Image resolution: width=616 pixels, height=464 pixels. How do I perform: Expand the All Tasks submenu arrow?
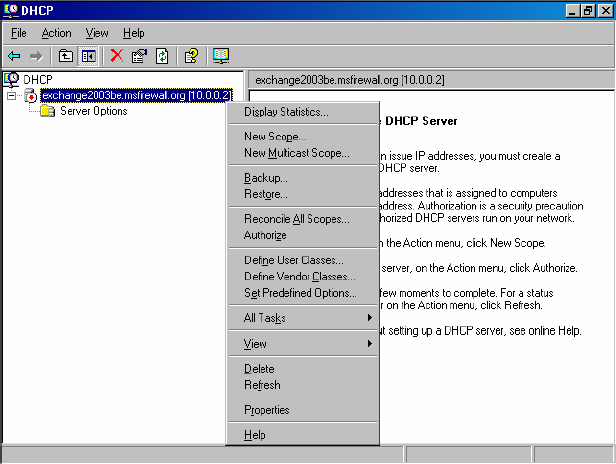coord(369,317)
